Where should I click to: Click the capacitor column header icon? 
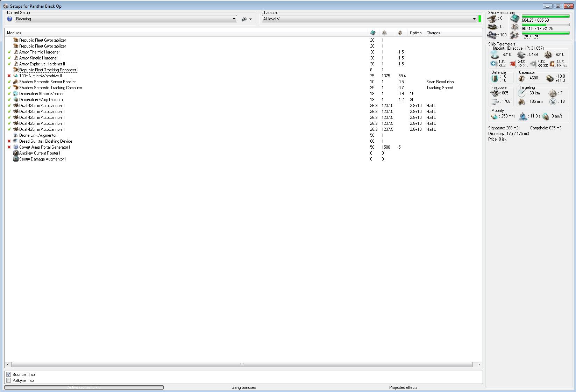(400, 33)
